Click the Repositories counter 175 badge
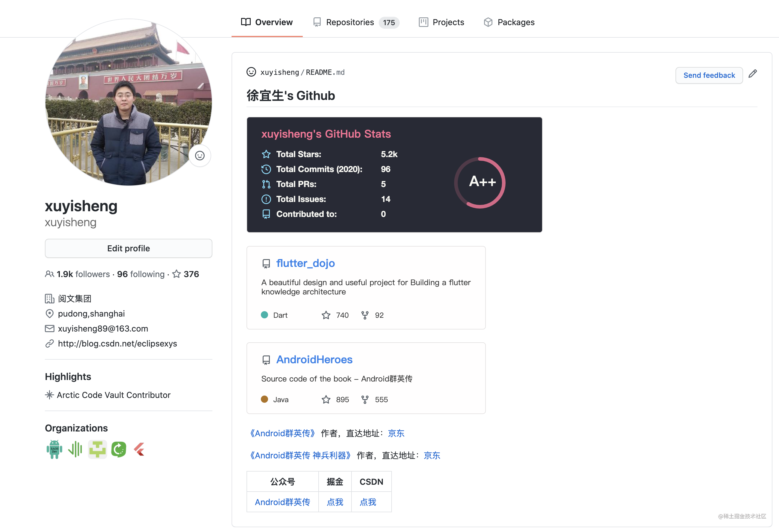This screenshot has height=532, width=779. (389, 22)
